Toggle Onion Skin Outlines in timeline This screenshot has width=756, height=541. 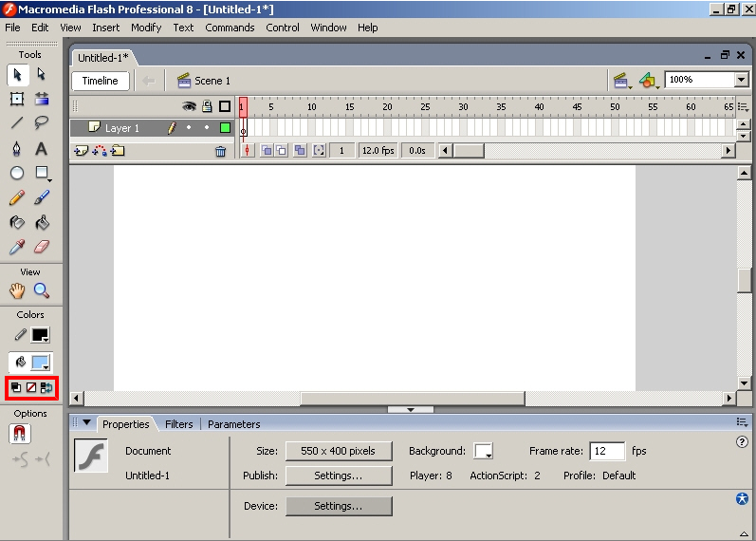[282, 151]
